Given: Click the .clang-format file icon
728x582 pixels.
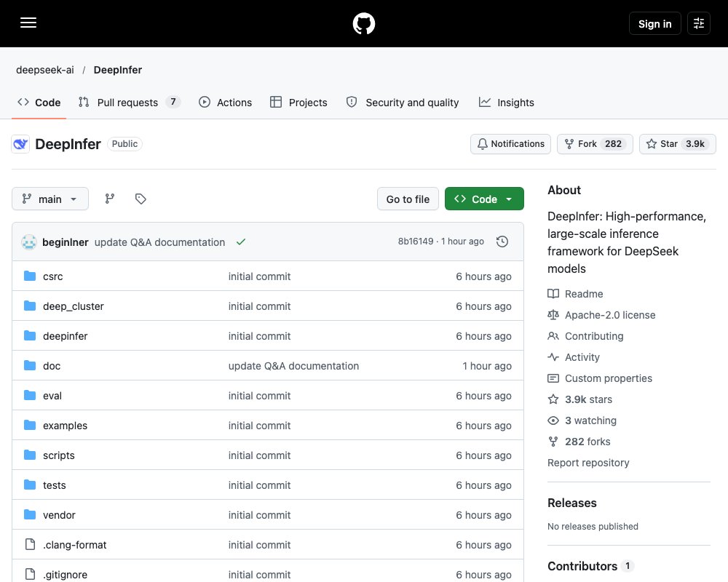Looking at the screenshot, I should coord(30,544).
